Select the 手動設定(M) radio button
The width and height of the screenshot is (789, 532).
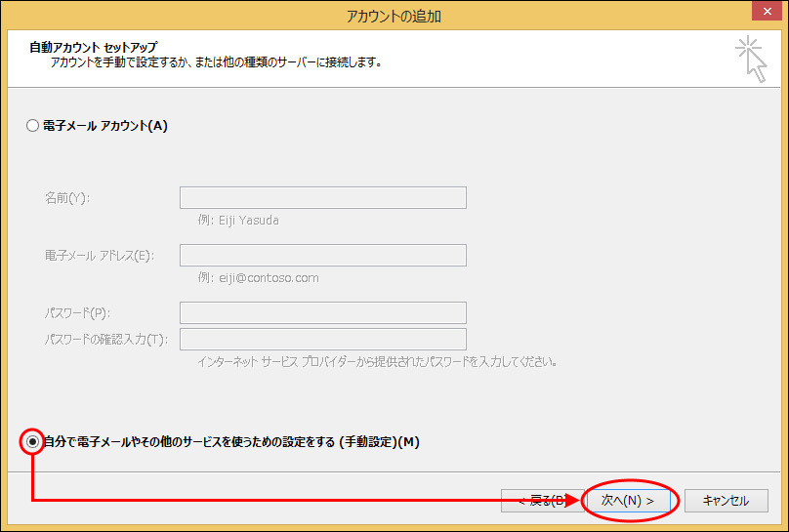(x=32, y=442)
